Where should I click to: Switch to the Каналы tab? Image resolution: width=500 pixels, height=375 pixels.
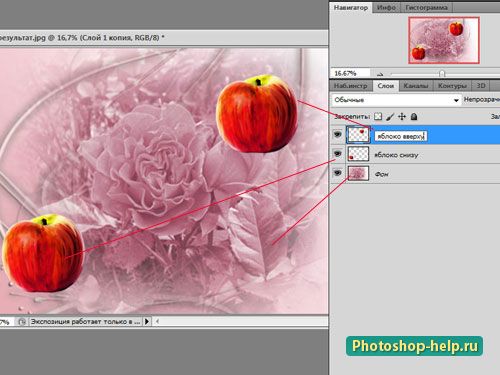click(416, 86)
